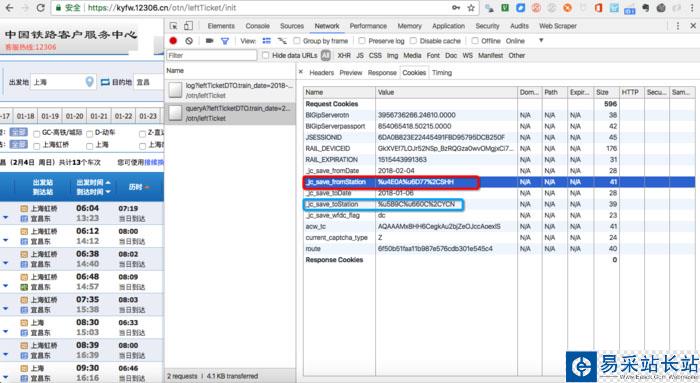The height and width of the screenshot is (383, 700).
Task: Open the Console tab
Action: (258, 26)
